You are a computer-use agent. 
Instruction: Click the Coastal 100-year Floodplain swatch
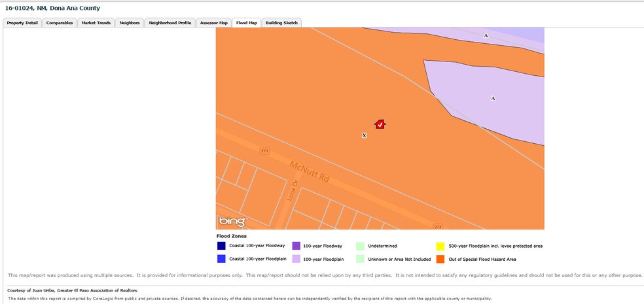(x=221, y=259)
